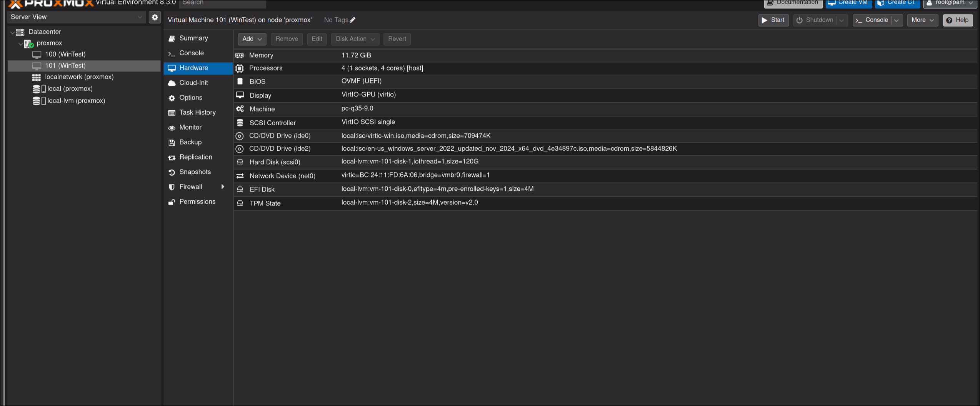The image size is (980, 406).
Task: Collapse the proxmox node in tree
Action: (20, 44)
